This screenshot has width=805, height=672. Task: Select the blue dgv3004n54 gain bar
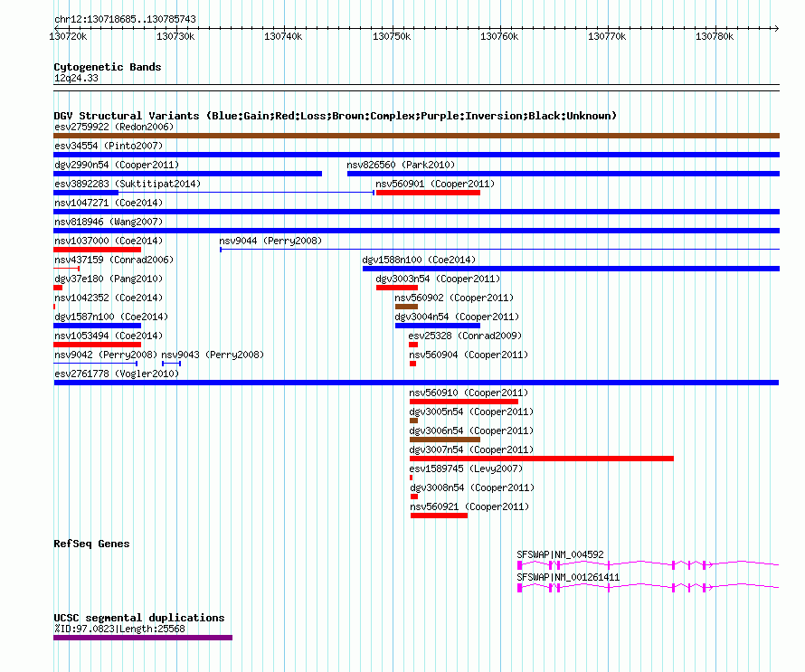click(438, 326)
